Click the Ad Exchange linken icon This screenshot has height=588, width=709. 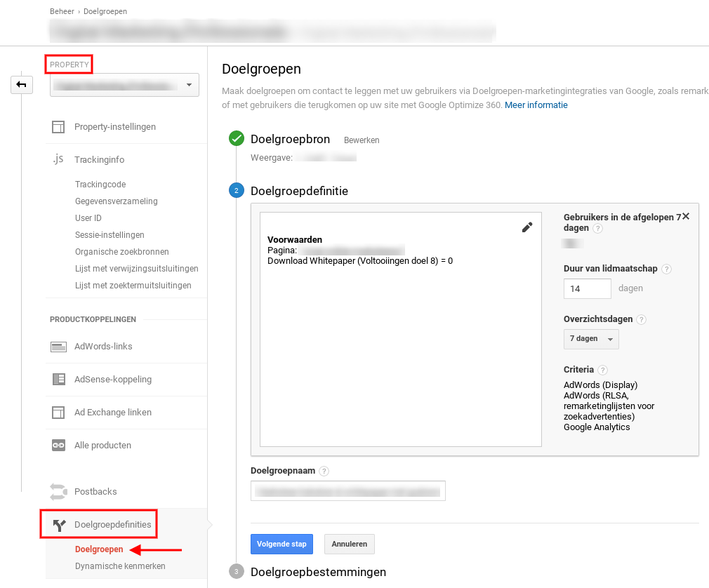58,412
